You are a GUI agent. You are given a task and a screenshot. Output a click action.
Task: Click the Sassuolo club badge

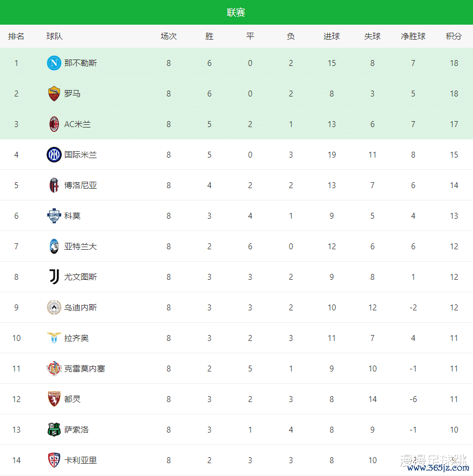point(54,430)
